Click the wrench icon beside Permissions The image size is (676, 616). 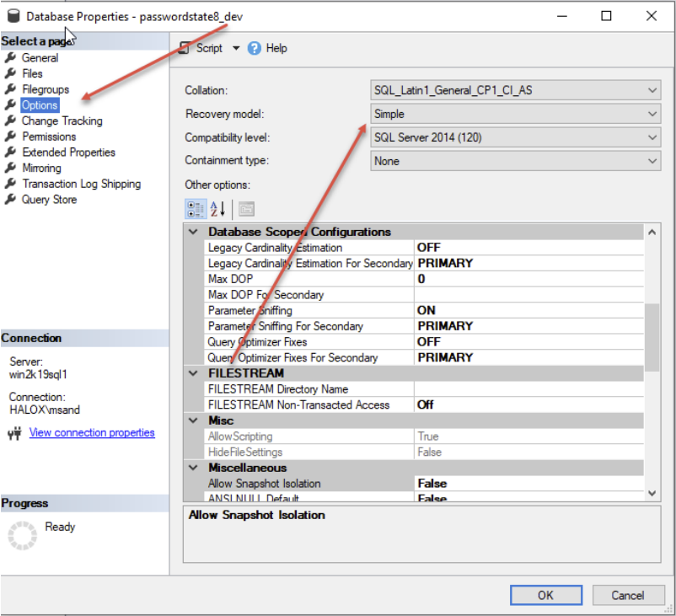click(x=10, y=137)
